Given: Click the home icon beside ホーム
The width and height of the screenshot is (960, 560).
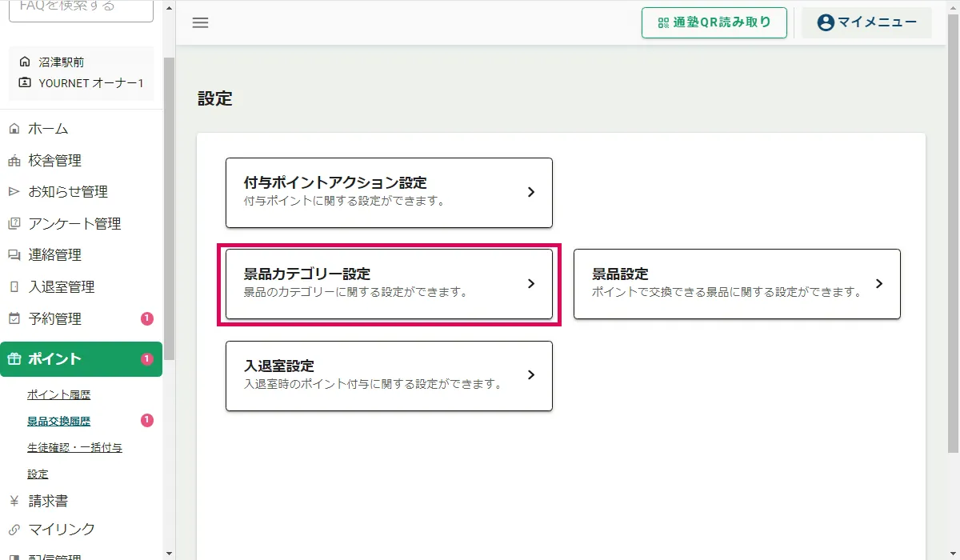Looking at the screenshot, I should pos(14,129).
